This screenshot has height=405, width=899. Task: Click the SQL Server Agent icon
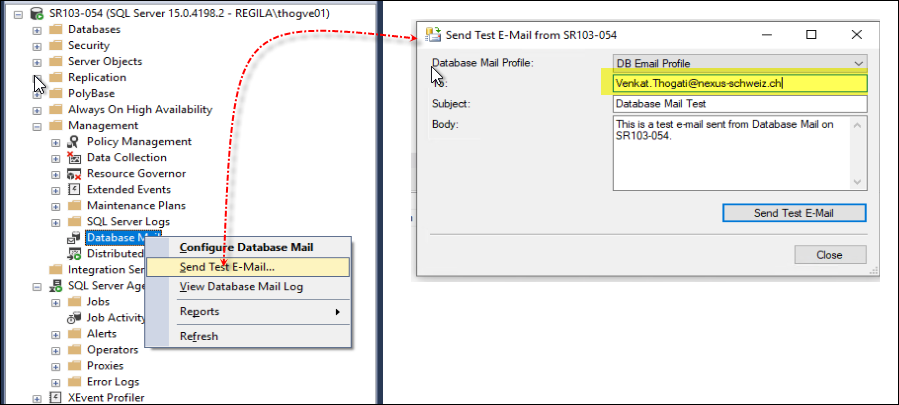coord(56,286)
